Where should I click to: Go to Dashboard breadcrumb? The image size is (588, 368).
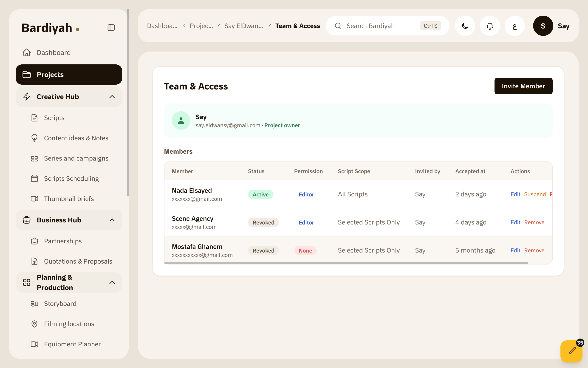pyautogui.click(x=162, y=26)
